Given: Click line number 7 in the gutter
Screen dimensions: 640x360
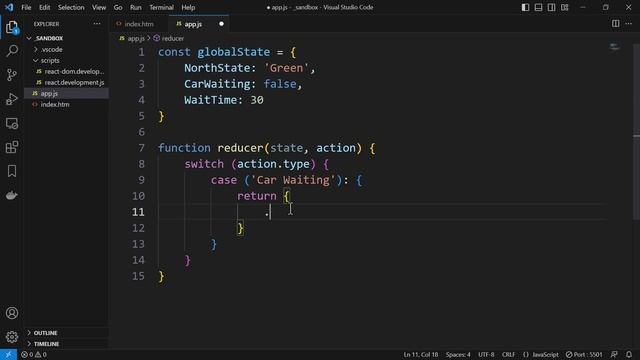Looking at the screenshot, I should point(141,148).
